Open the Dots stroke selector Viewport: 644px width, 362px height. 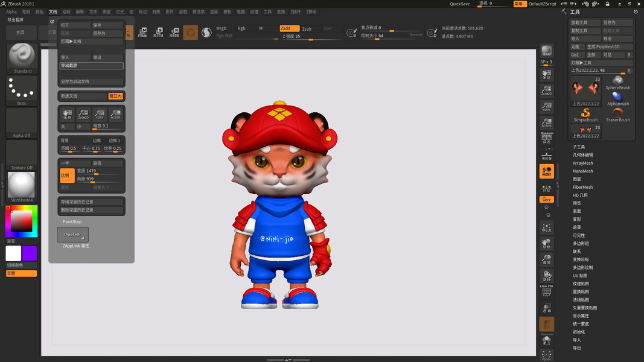pyautogui.click(x=22, y=91)
